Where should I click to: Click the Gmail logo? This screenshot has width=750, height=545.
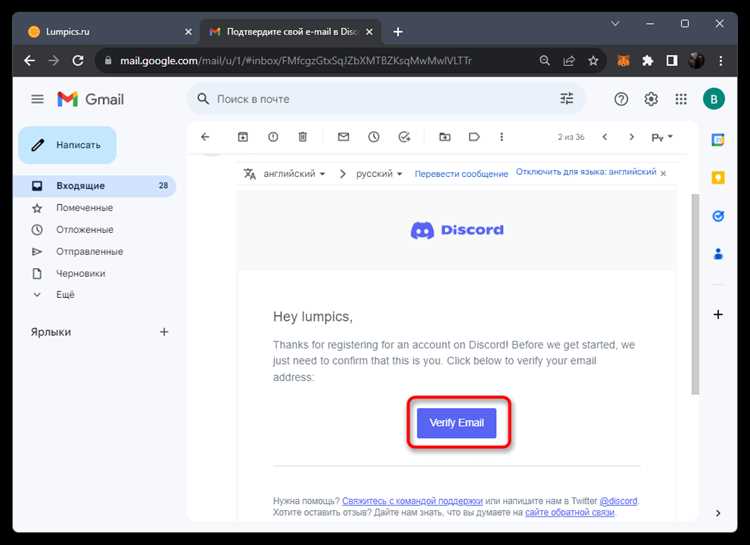(x=90, y=99)
